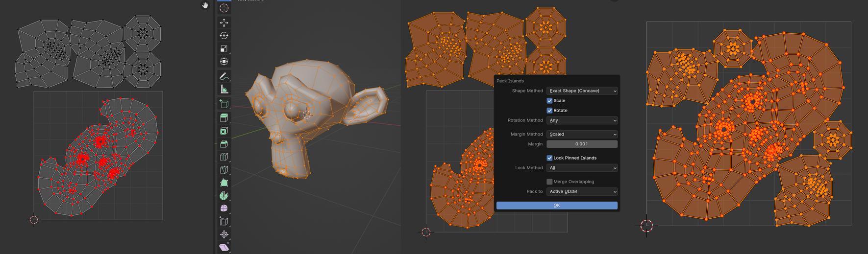Screen dimensions: 868x254
Task: Click the Lock Method label
Action: tap(529, 168)
